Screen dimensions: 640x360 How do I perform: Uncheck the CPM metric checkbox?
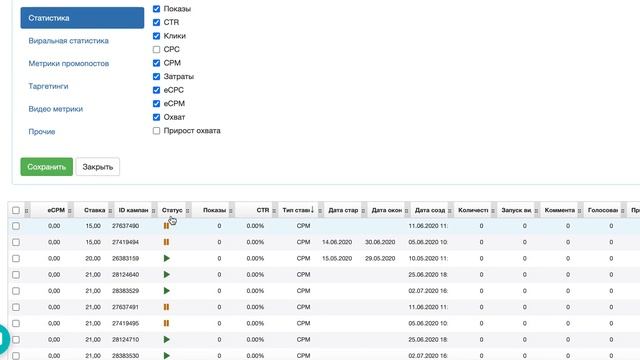pyautogui.click(x=156, y=63)
